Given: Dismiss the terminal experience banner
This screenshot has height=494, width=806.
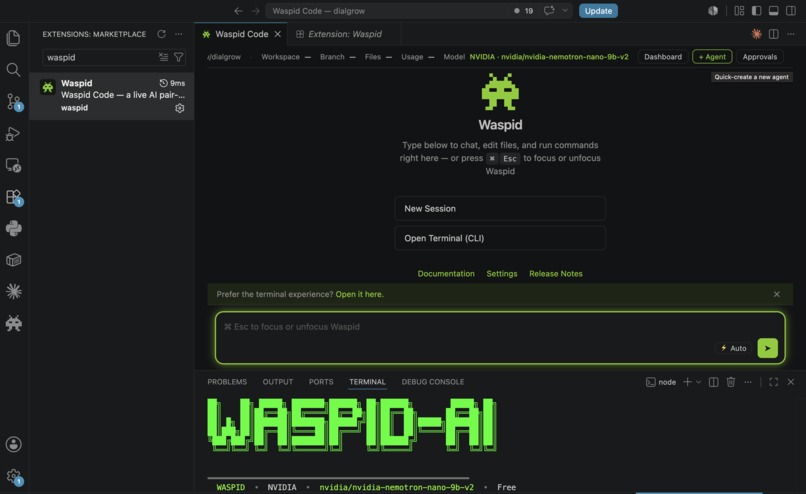Looking at the screenshot, I should [x=777, y=294].
